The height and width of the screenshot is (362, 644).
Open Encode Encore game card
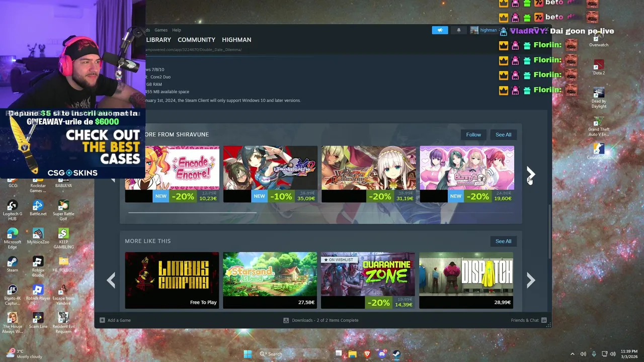pyautogui.click(x=172, y=174)
